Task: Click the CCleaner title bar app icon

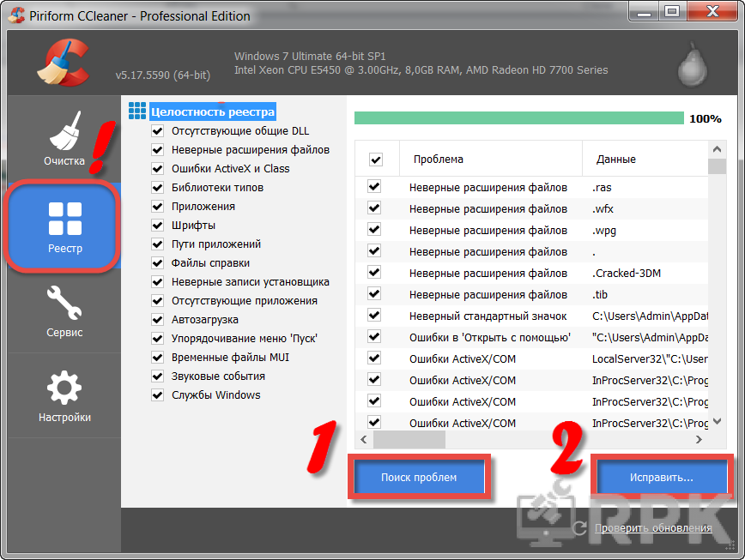Action: (x=17, y=15)
